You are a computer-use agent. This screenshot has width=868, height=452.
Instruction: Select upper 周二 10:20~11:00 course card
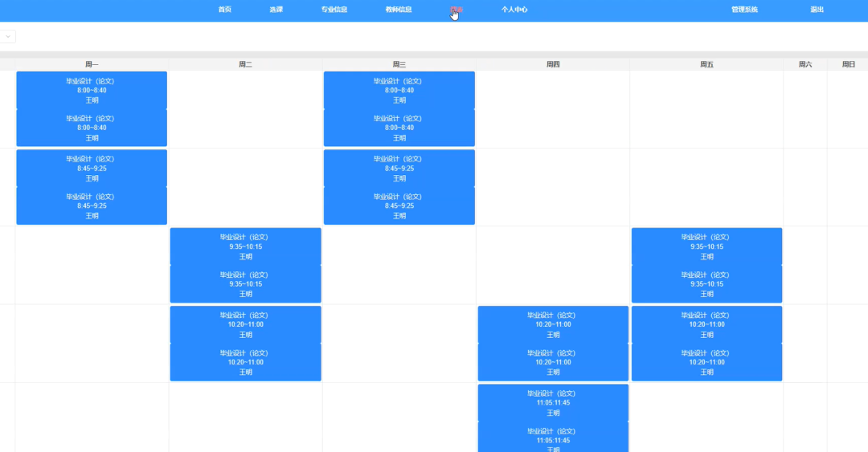pos(246,325)
